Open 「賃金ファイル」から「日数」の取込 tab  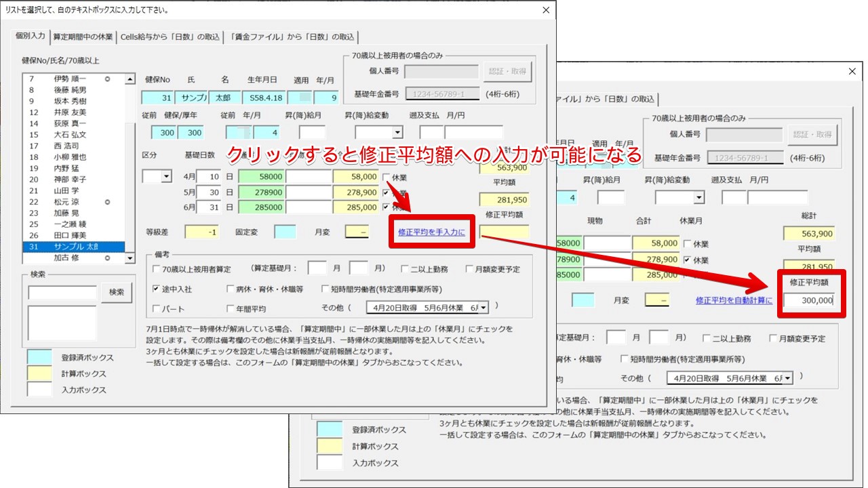coord(292,37)
